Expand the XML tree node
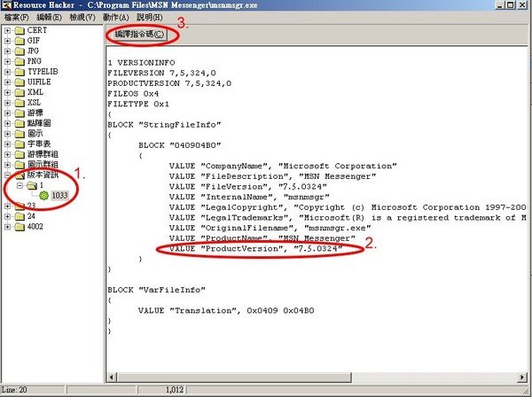 point(7,93)
